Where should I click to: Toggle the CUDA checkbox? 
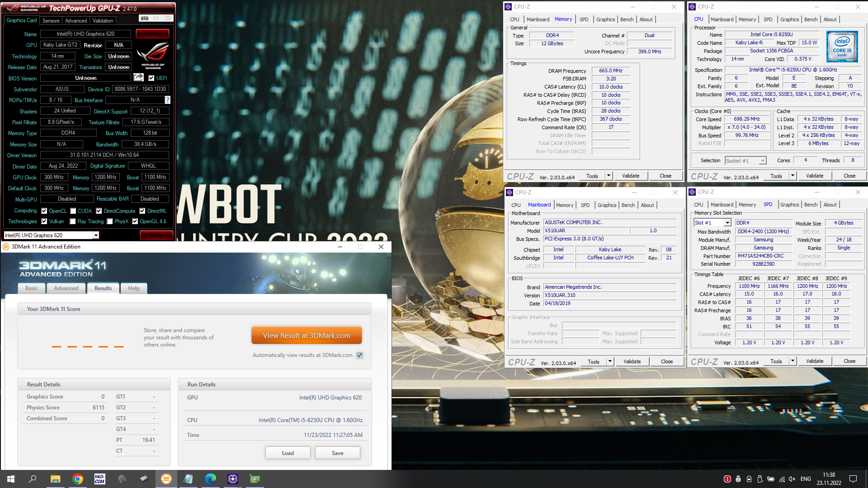(x=73, y=211)
